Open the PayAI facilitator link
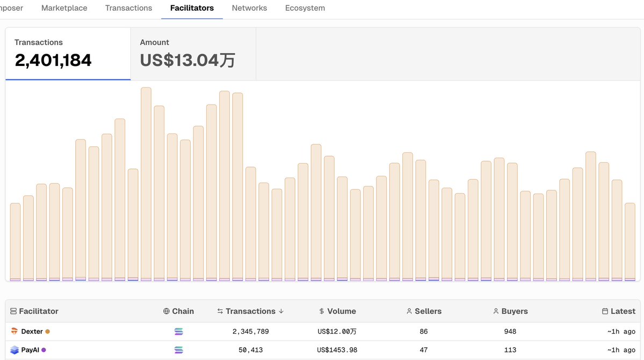The height and width of the screenshot is (360, 644). [x=30, y=350]
